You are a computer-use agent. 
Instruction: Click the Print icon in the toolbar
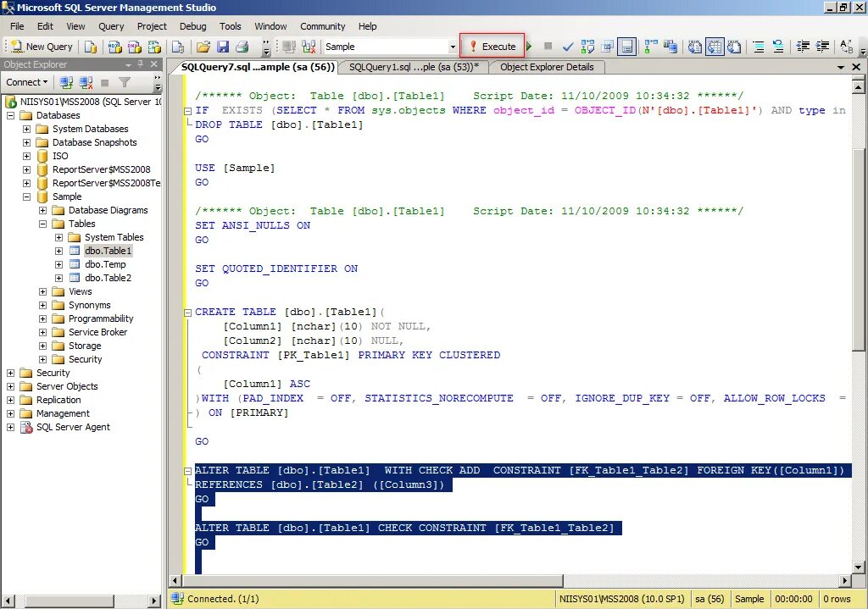pyautogui.click(x=242, y=47)
